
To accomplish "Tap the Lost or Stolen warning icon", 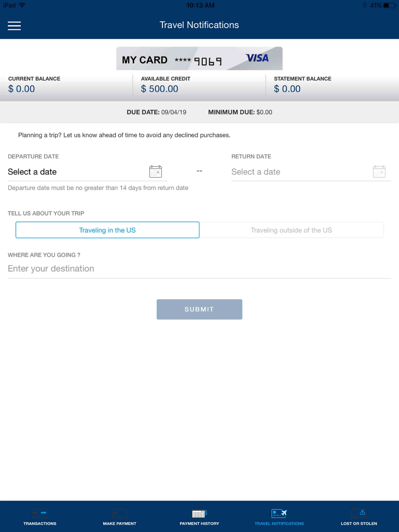I will 359,513.
